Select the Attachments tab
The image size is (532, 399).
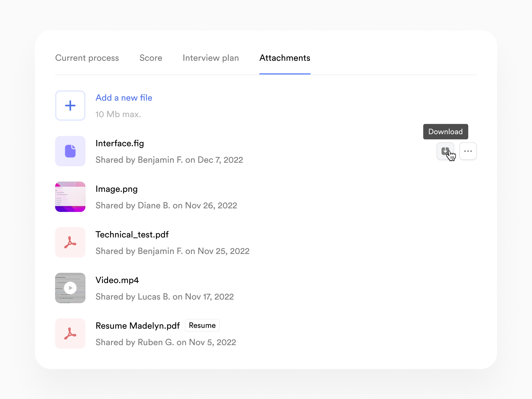click(x=285, y=58)
